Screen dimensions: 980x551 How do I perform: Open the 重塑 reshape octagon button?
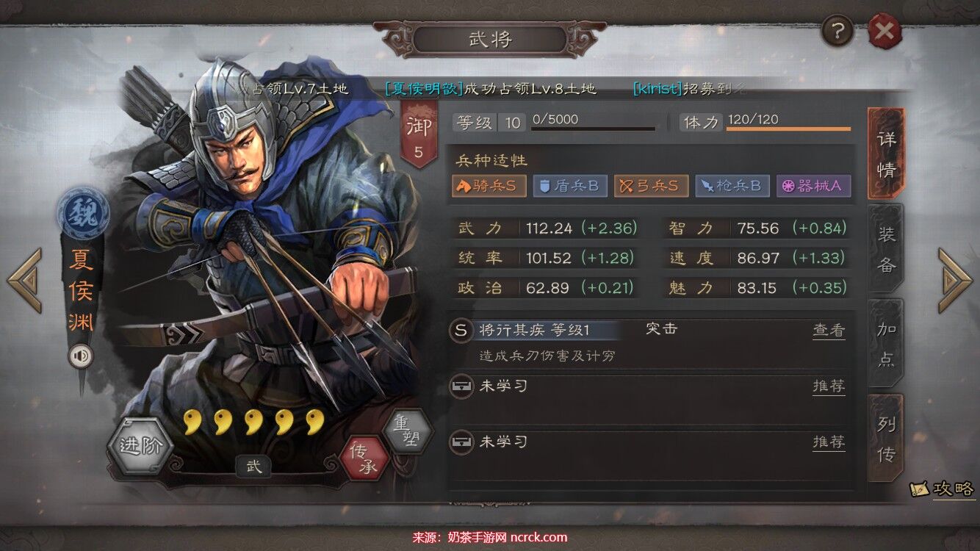click(406, 431)
